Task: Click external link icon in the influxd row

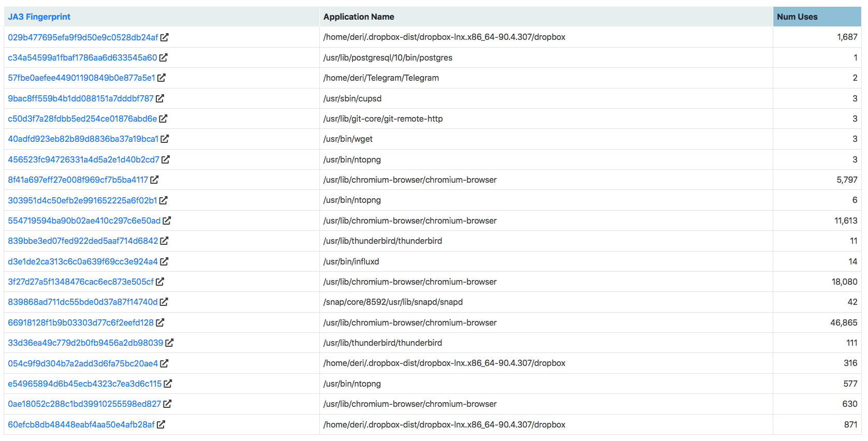Action: (x=164, y=261)
